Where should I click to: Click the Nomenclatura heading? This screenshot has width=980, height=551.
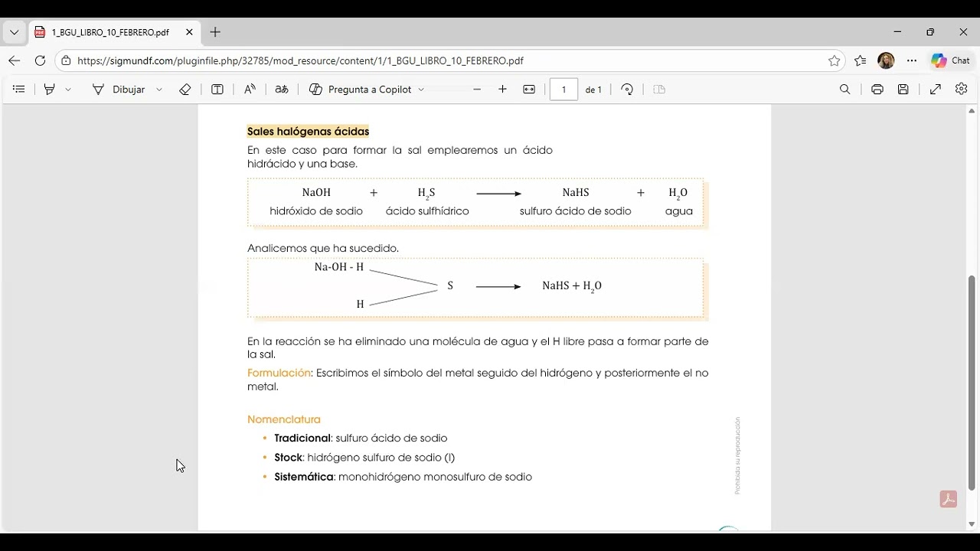click(284, 419)
